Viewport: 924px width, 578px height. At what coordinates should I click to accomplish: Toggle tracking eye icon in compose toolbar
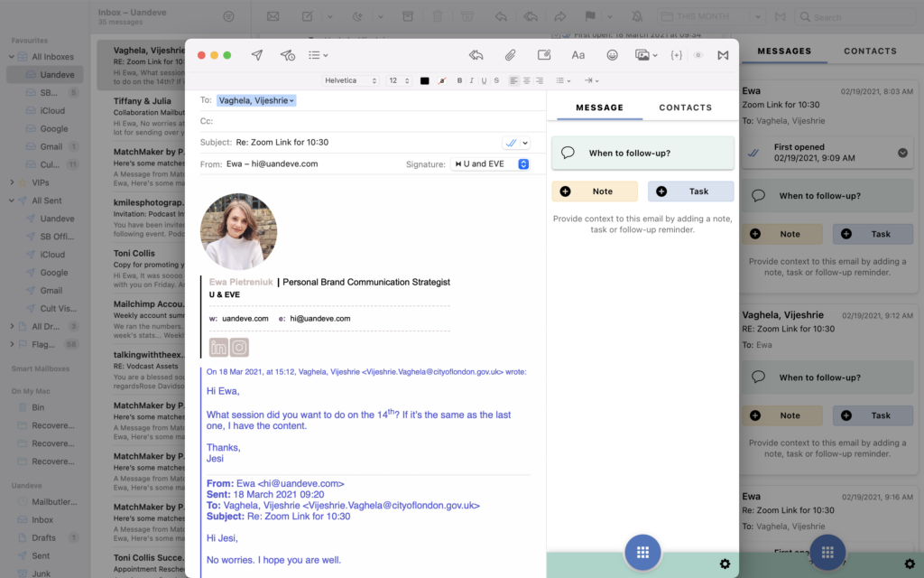pos(698,55)
